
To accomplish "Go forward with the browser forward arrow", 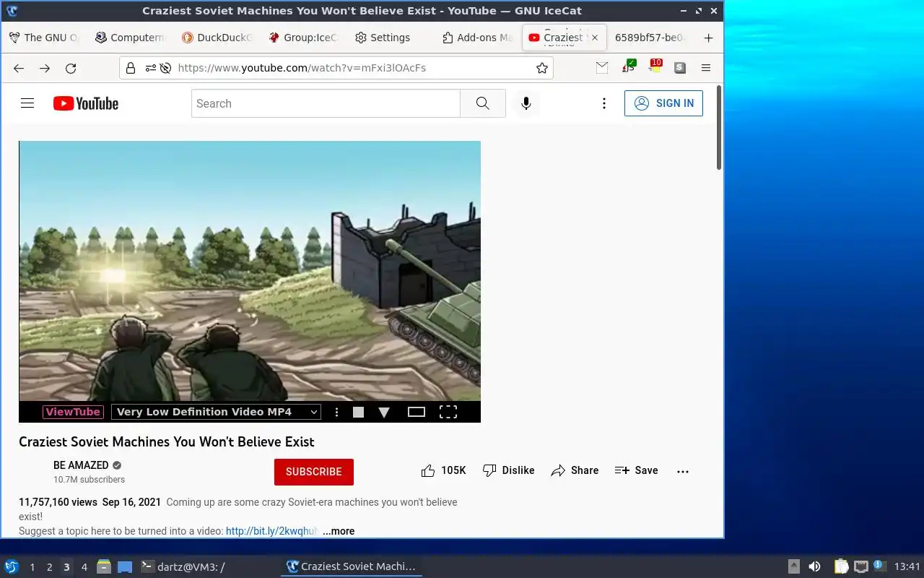I will [45, 68].
